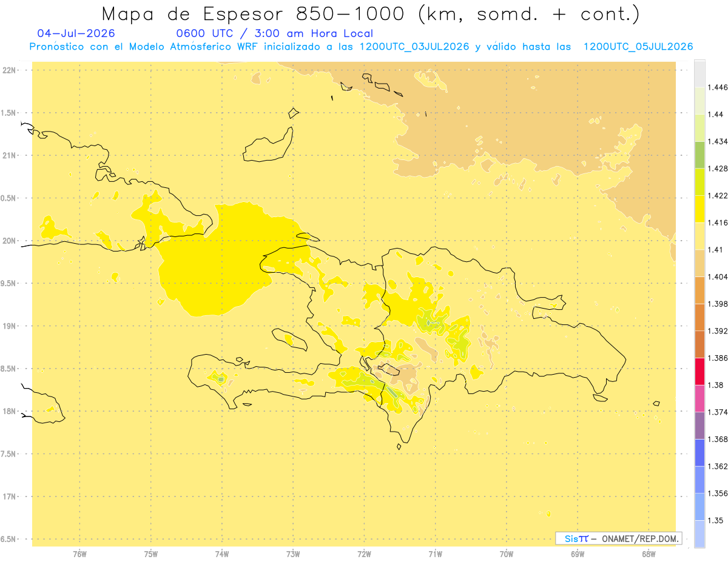Image resolution: width=728 pixels, height=562 pixels.
Task: Select the '20N' latitude label
Action: click(8, 241)
